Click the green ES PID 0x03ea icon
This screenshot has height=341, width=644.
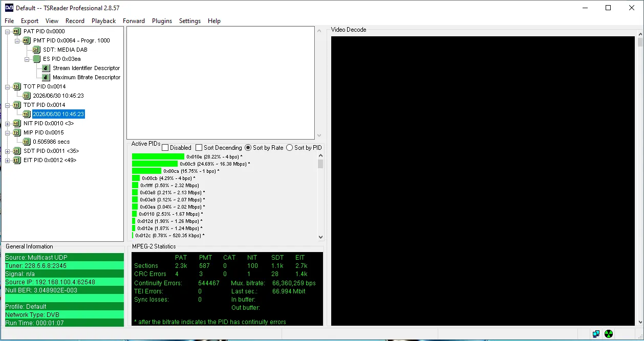36,59
